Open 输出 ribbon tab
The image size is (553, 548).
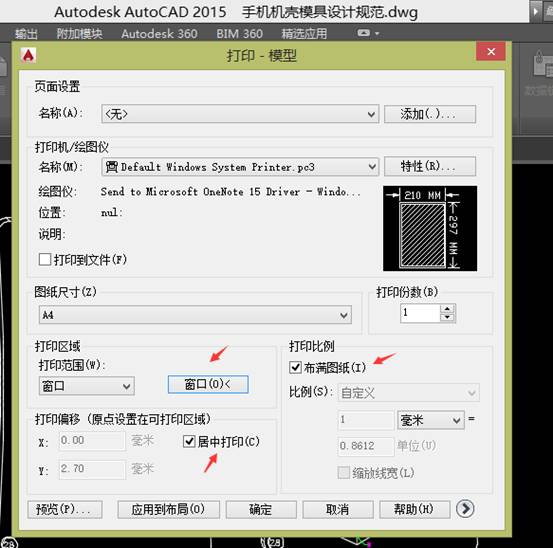click(x=26, y=34)
